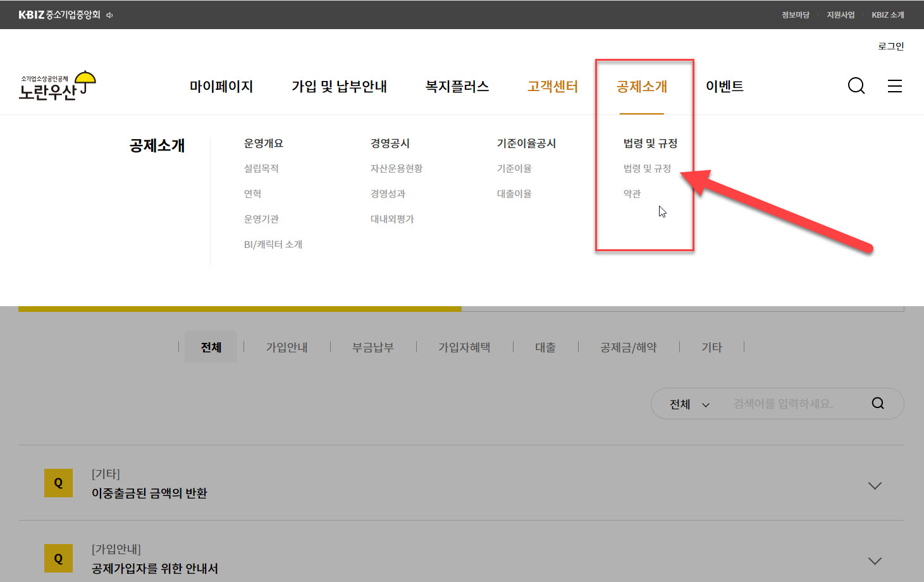Click the 운영개요 submenu heading

coord(264,144)
